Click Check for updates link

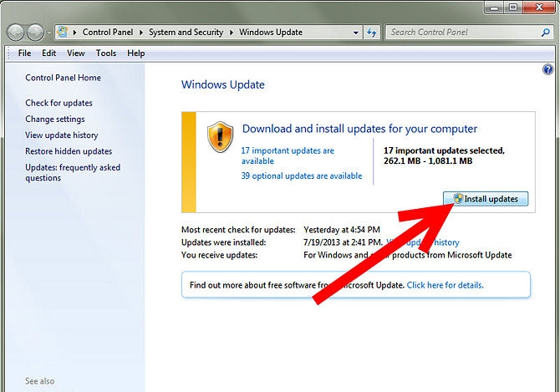59,103
